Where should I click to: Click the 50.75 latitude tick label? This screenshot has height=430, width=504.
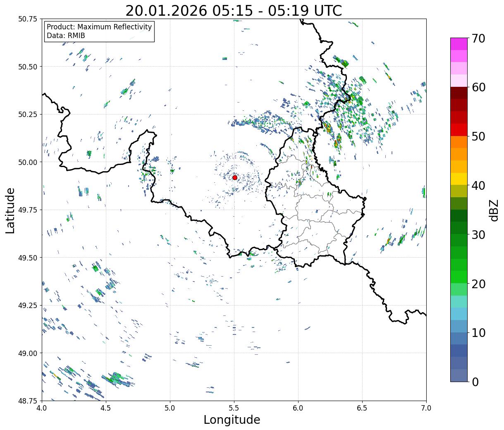point(28,19)
